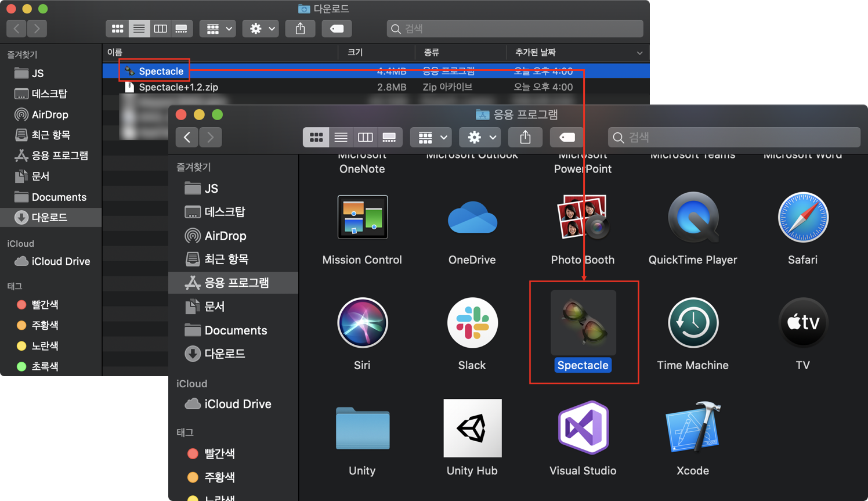Open Documents in Downloads window sidebar
868x501 pixels.
51,197
